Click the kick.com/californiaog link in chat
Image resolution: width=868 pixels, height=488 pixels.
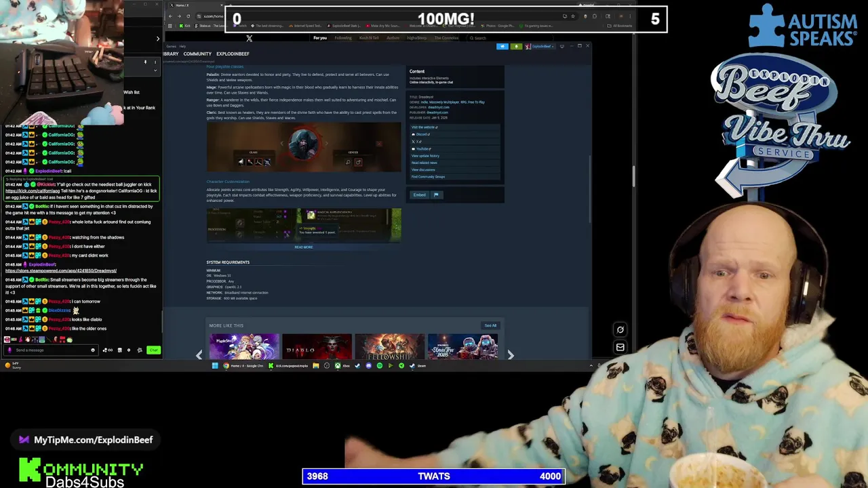tap(33, 190)
